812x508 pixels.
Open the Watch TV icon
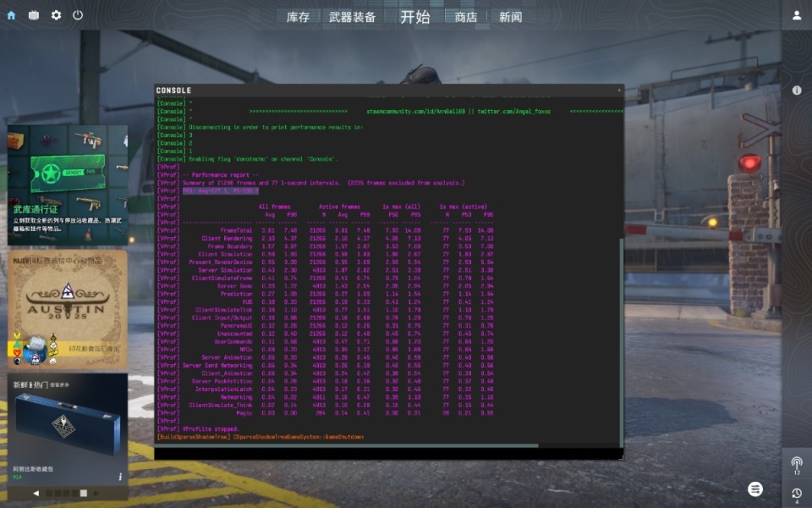click(34, 15)
